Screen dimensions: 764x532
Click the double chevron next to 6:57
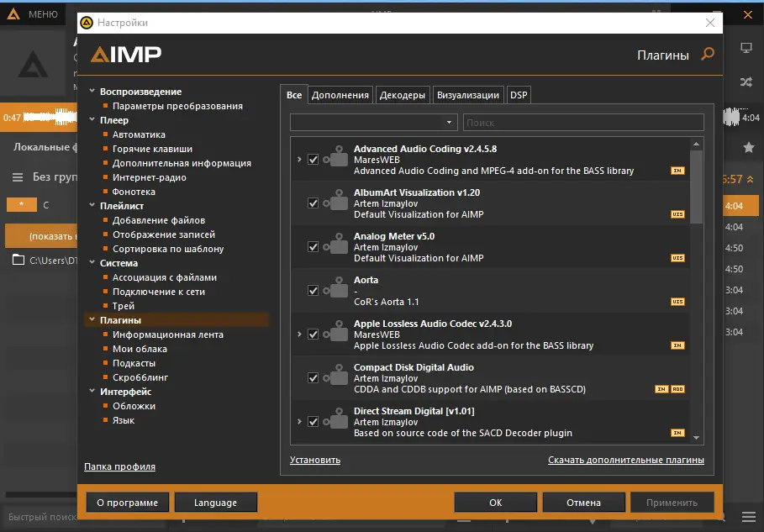pyautogui.click(x=750, y=179)
